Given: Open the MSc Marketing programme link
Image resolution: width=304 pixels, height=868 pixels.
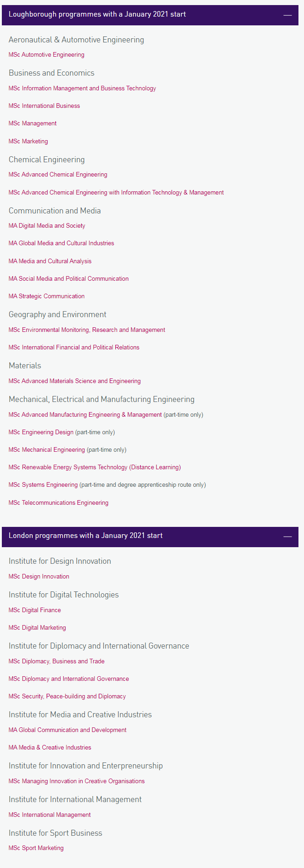Looking at the screenshot, I should point(28,142).
